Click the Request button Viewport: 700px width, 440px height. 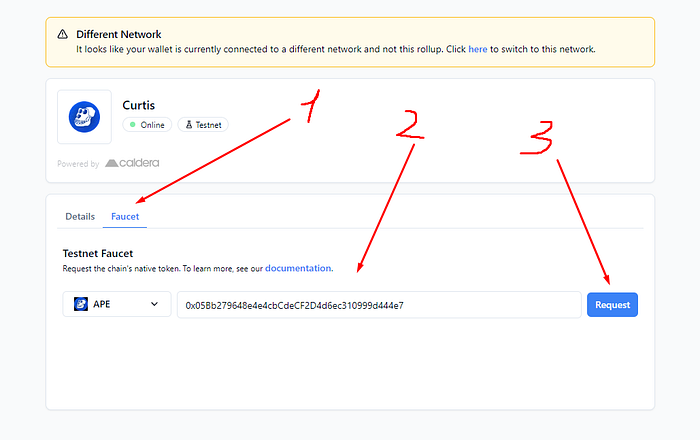[x=612, y=305]
